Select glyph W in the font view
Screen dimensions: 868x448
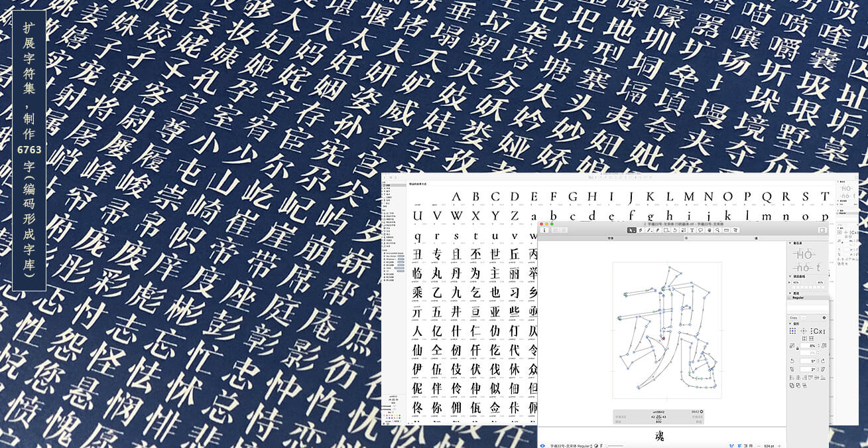456,216
